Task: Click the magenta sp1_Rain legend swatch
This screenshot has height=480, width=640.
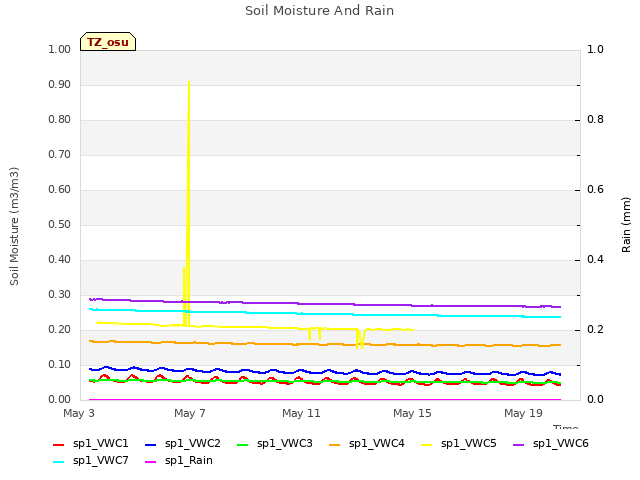Action: (151, 462)
